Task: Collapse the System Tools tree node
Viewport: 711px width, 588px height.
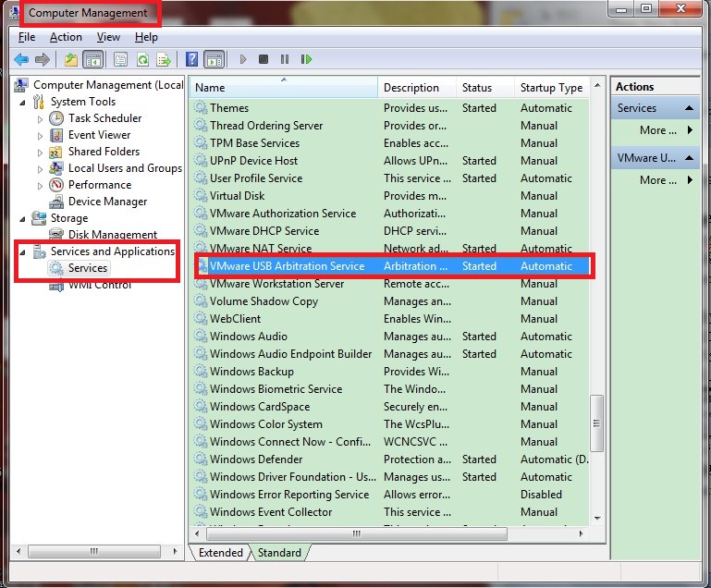Action: [x=23, y=103]
